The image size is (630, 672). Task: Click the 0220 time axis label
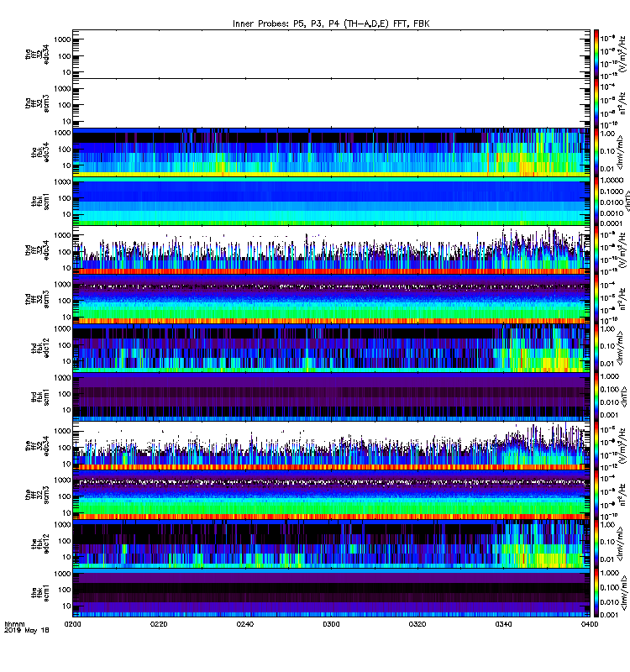(x=159, y=624)
